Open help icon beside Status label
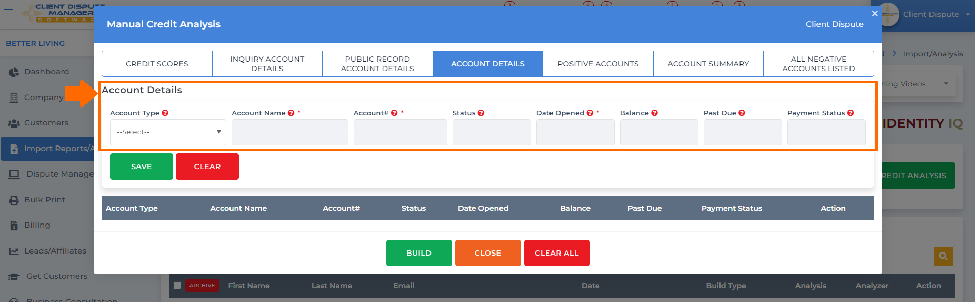This screenshot has height=302, width=980. pos(481,113)
